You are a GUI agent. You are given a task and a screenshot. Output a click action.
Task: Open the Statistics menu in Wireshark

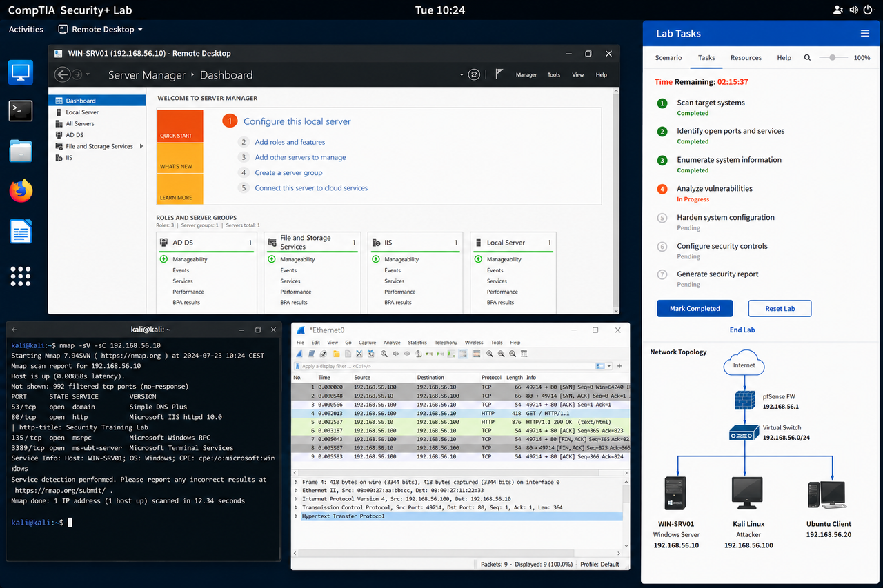pos(417,343)
